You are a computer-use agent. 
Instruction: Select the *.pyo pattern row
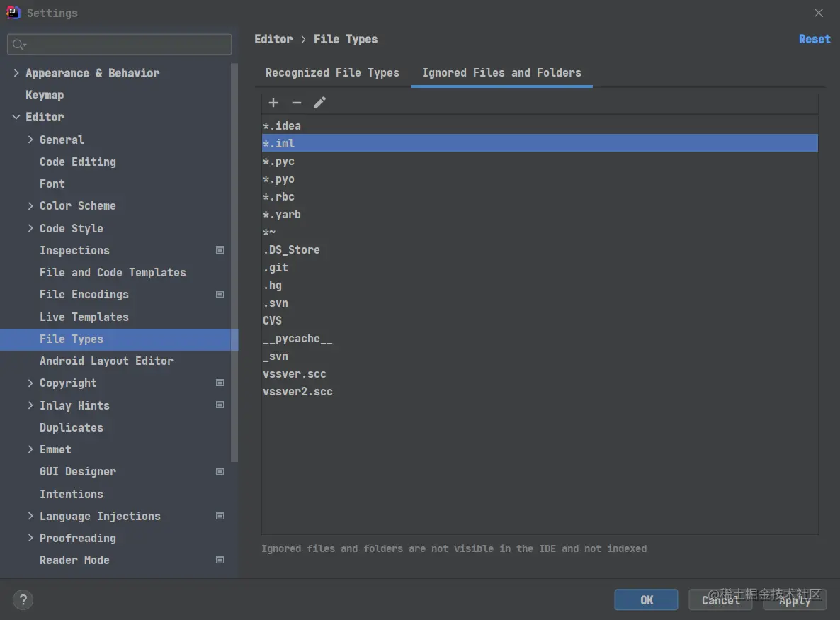click(540, 179)
